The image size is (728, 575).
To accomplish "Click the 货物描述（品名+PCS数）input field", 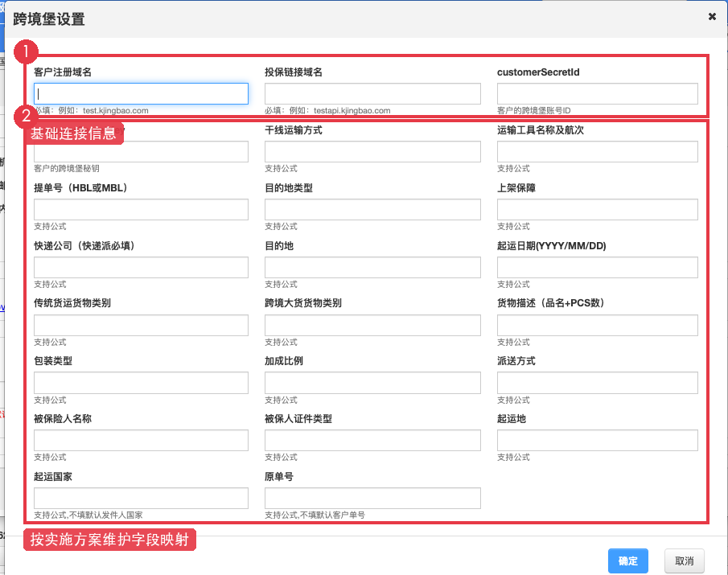I will point(597,326).
